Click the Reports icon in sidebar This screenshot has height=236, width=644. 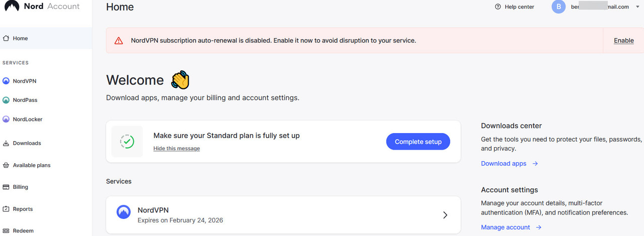coord(6,209)
